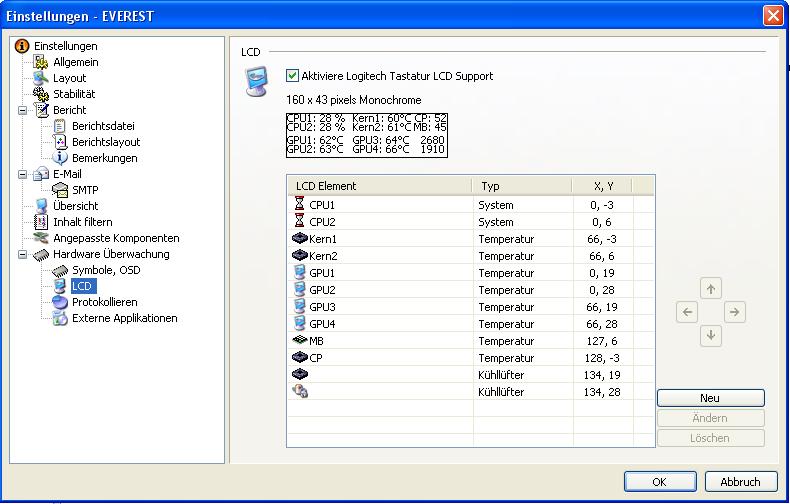Select Externe Applikationen tree entry
The image size is (790, 504).
(124, 318)
